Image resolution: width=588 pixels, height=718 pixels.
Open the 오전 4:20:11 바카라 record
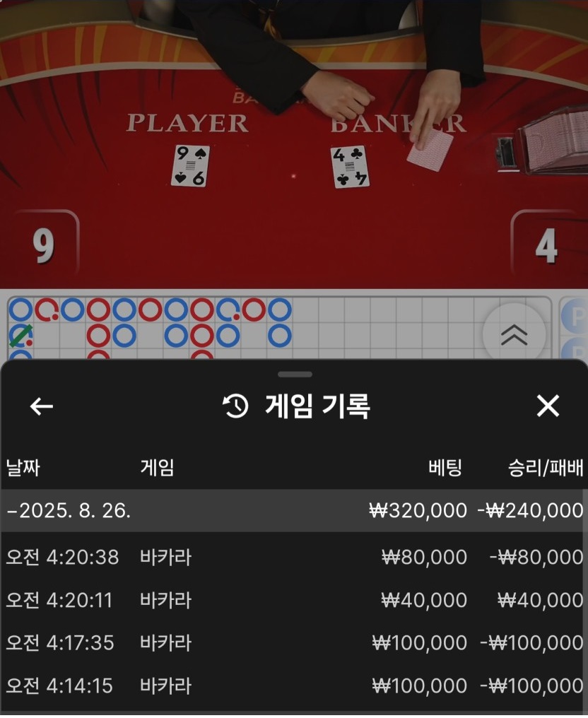coord(294,600)
